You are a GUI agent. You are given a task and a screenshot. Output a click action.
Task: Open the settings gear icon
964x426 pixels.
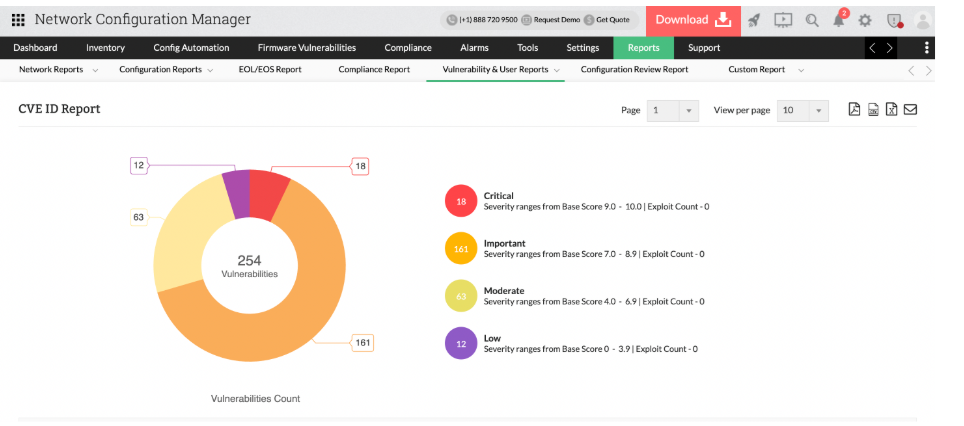click(x=865, y=20)
